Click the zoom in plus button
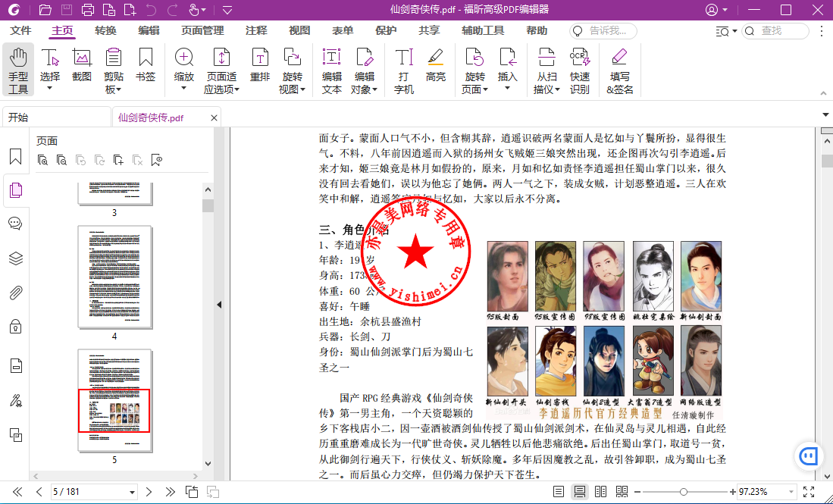The image size is (833, 504). click(x=733, y=493)
